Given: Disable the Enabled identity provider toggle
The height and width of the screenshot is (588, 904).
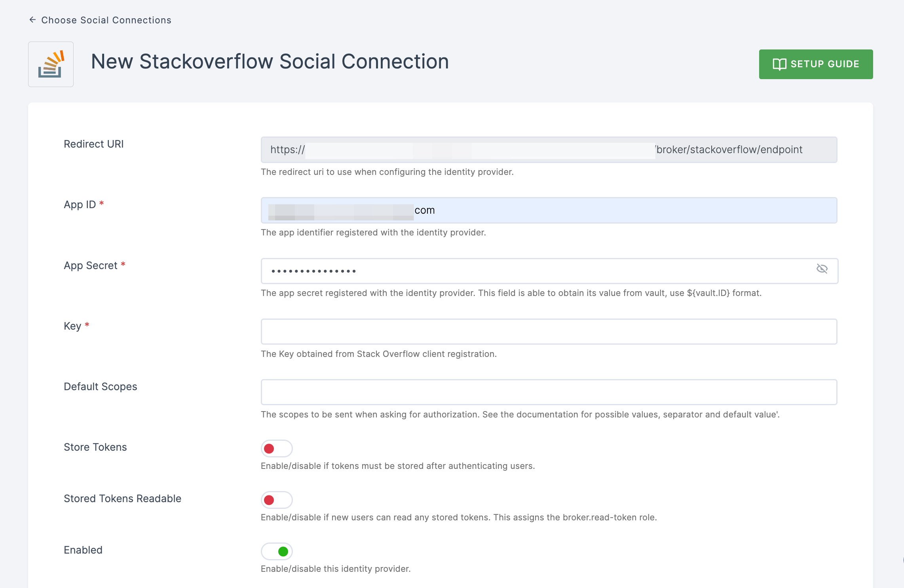Looking at the screenshot, I should 277,551.
